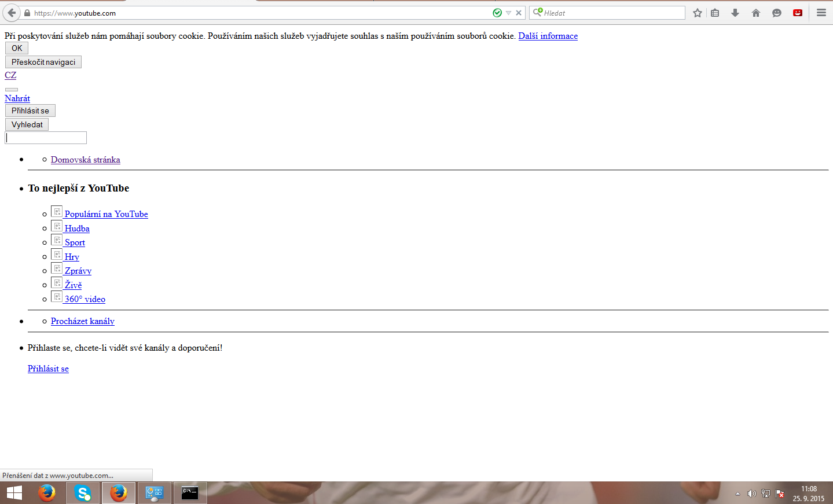Viewport: 833px width, 504px height.
Task: Open the Windows Start button
Action: [x=14, y=493]
